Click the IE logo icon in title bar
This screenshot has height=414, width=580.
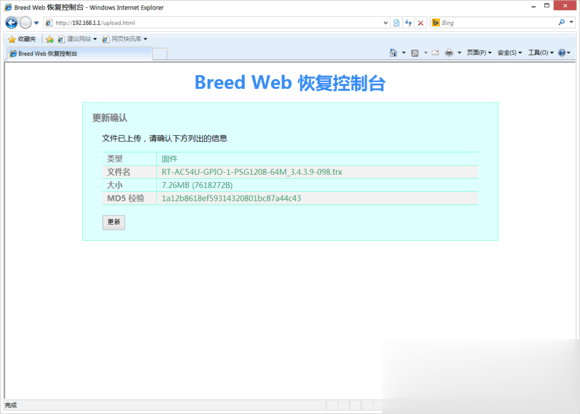point(8,7)
